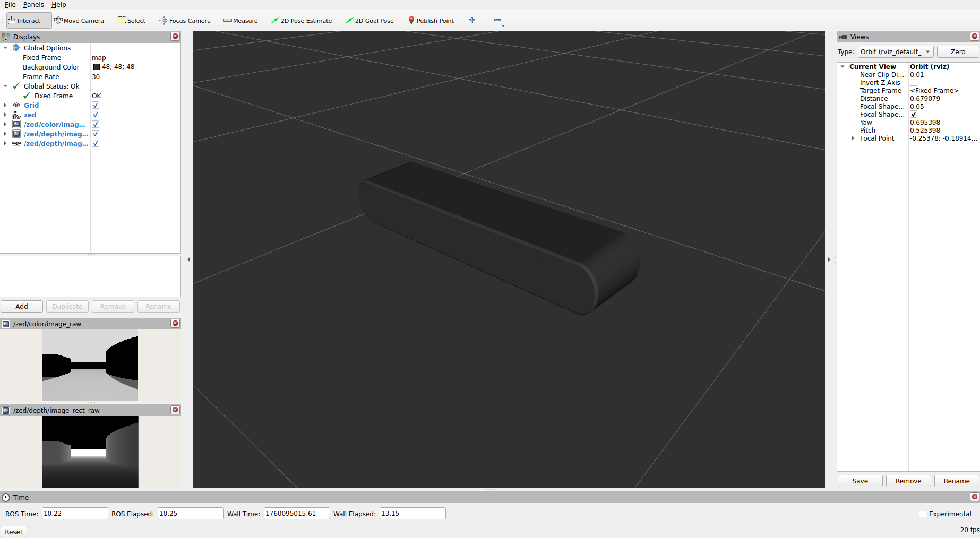Collapse the Global Options tree item
This screenshot has width=980, height=538.
coord(5,48)
